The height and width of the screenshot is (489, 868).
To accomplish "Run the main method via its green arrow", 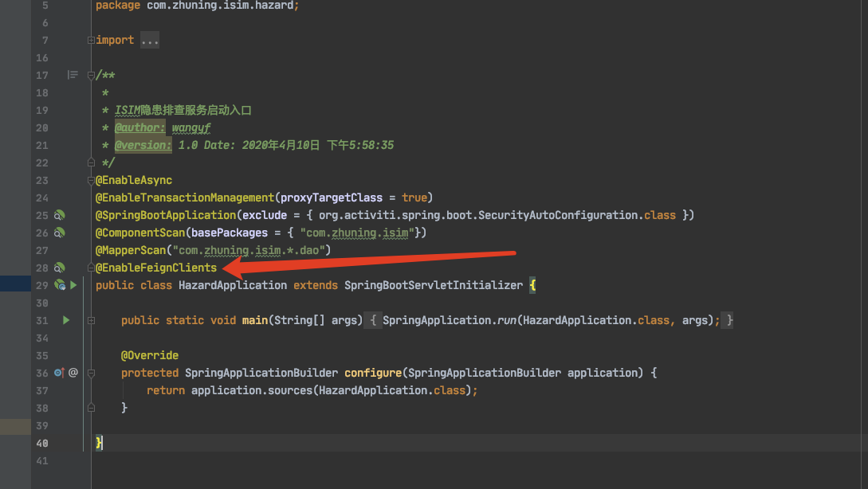I will pos(67,320).
